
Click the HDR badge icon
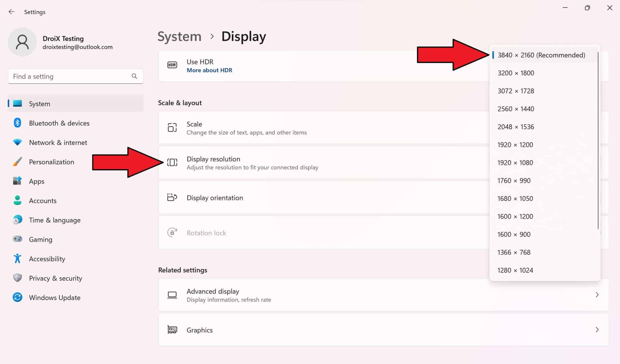coord(172,64)
